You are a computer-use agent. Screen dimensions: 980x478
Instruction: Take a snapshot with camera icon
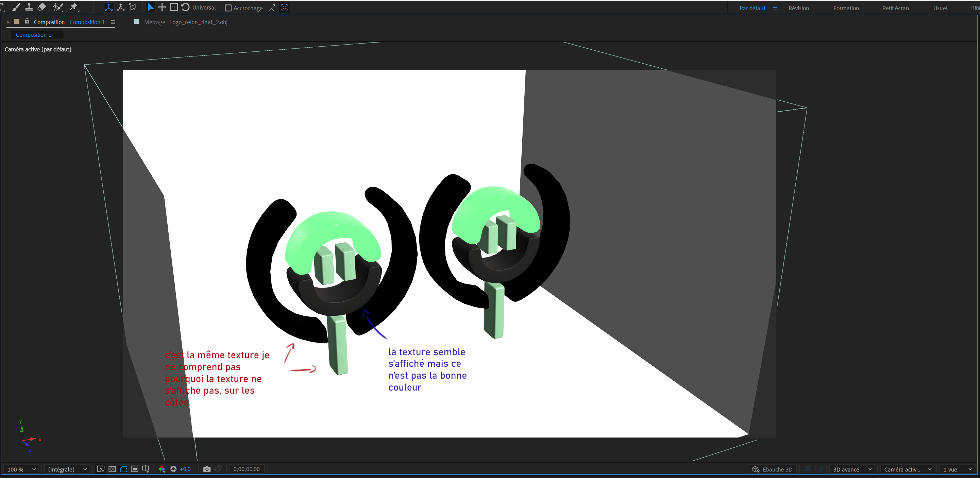[207, 469]
